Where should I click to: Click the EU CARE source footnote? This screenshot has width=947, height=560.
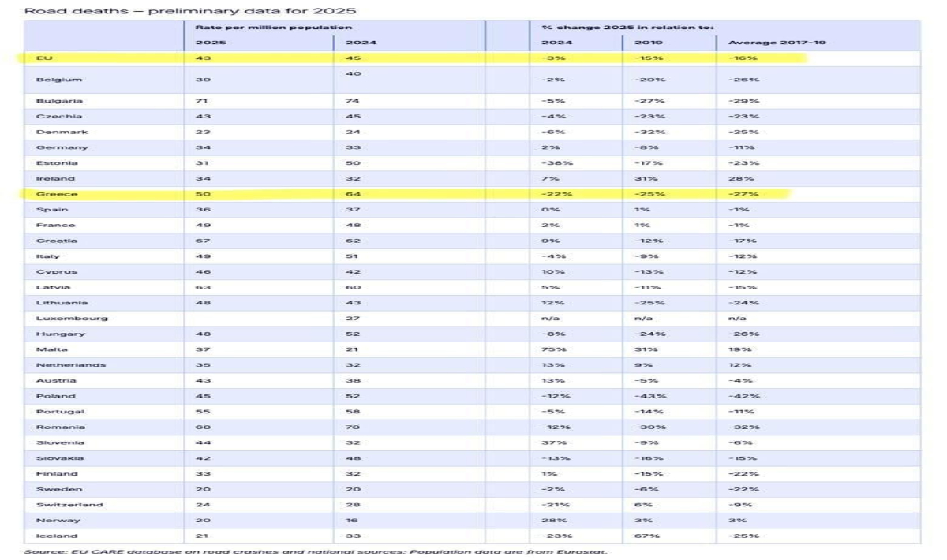(316, 551)
